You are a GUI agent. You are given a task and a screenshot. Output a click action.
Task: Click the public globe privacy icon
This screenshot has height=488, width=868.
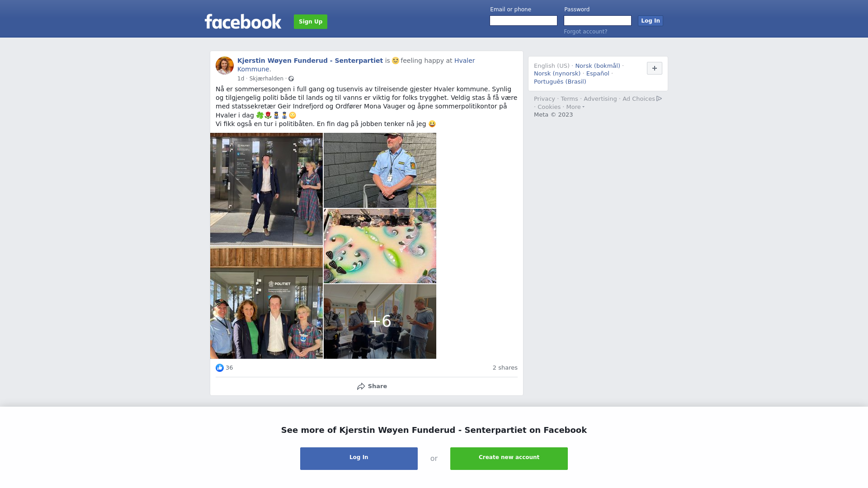coord(291,79)
